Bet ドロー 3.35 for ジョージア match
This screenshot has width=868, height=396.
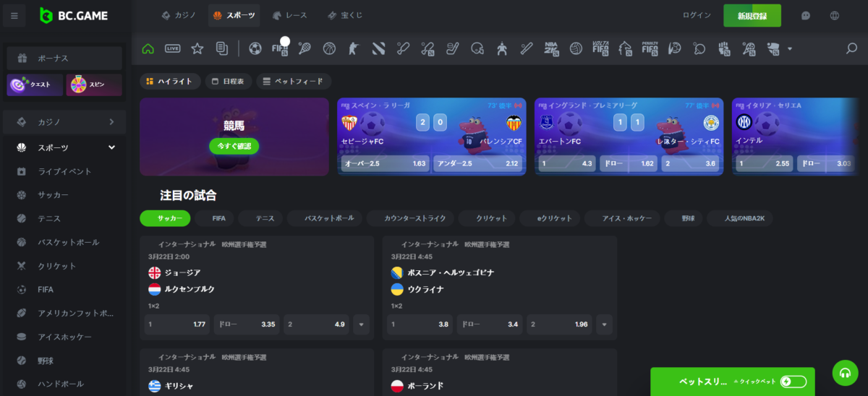pyautogui.click(x=247, y=324)
